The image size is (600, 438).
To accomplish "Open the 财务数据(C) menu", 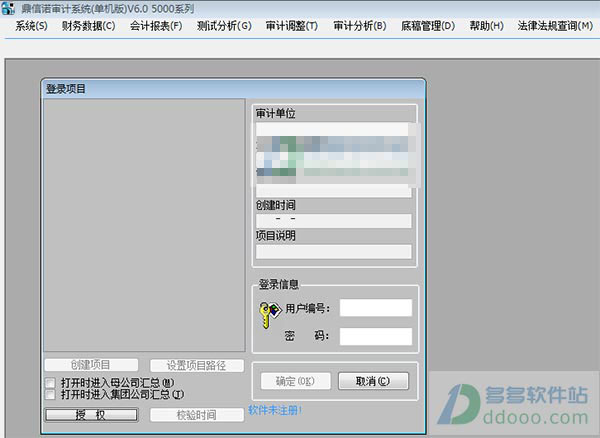I will pos(88,26).
